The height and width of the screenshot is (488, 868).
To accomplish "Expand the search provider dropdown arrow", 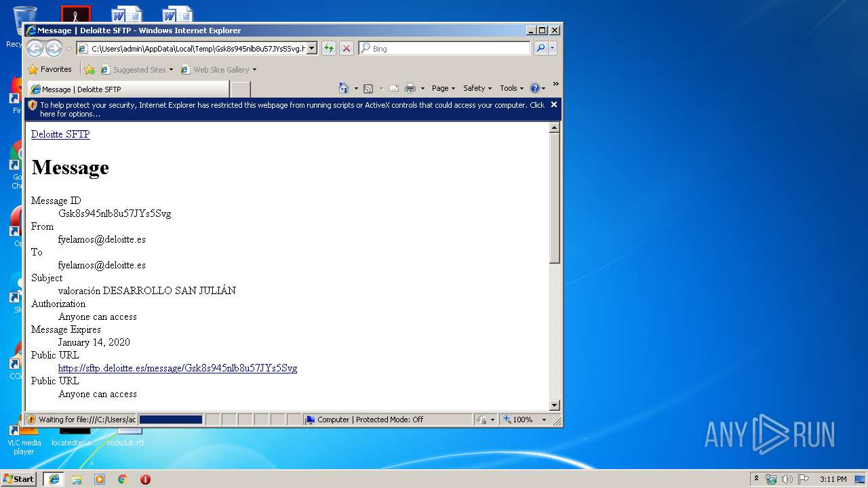I will (x=553, y=48).
